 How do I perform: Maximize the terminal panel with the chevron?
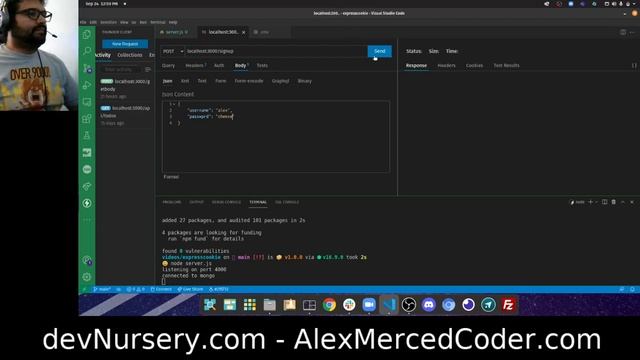point(623,202)
